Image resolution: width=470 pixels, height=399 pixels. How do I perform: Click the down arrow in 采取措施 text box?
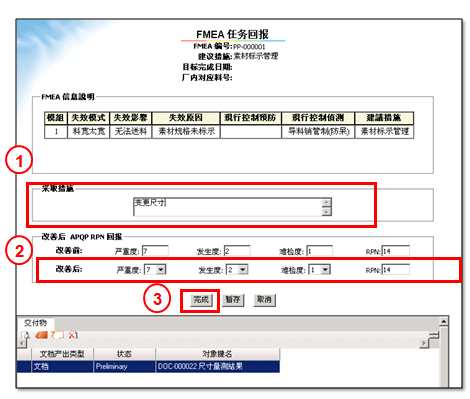click(327, 211)
